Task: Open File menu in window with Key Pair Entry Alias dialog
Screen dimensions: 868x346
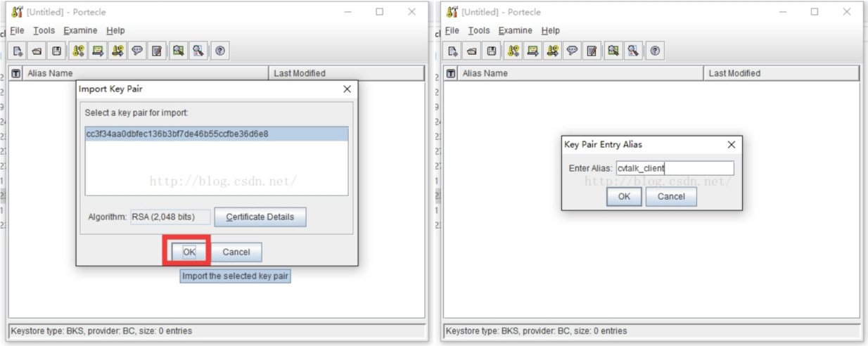Action: click(x=452, y=31)
